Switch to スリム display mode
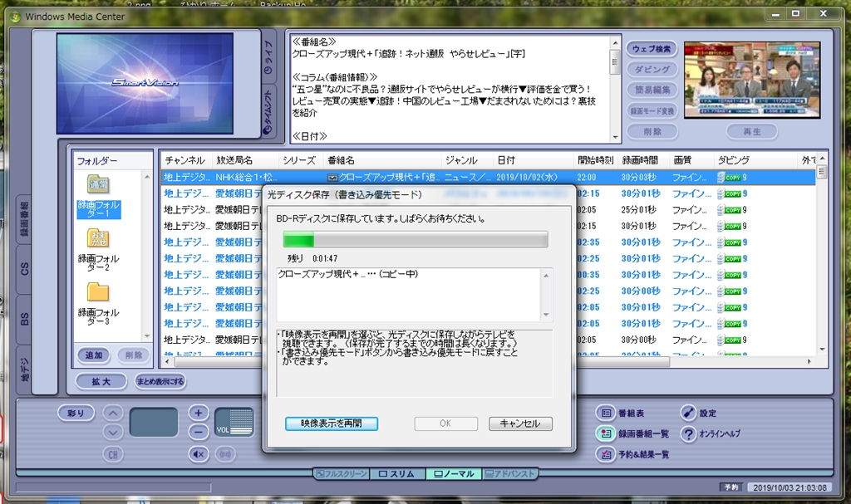This screenshot has width=851, height=504. 397,473
